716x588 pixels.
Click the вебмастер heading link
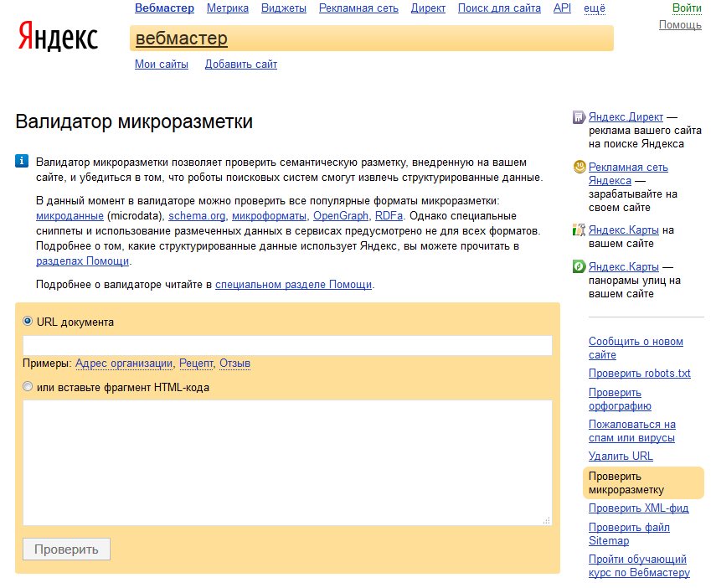point(181,39)
